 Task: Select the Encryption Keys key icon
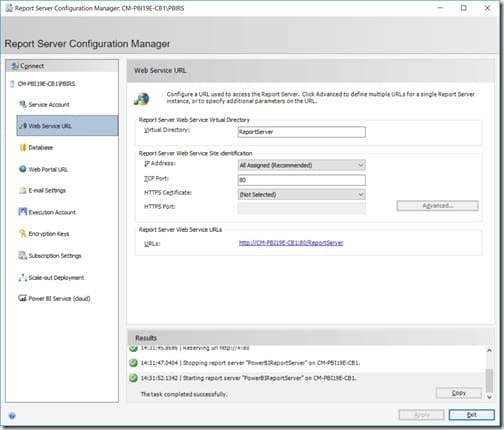pos(23,233)
